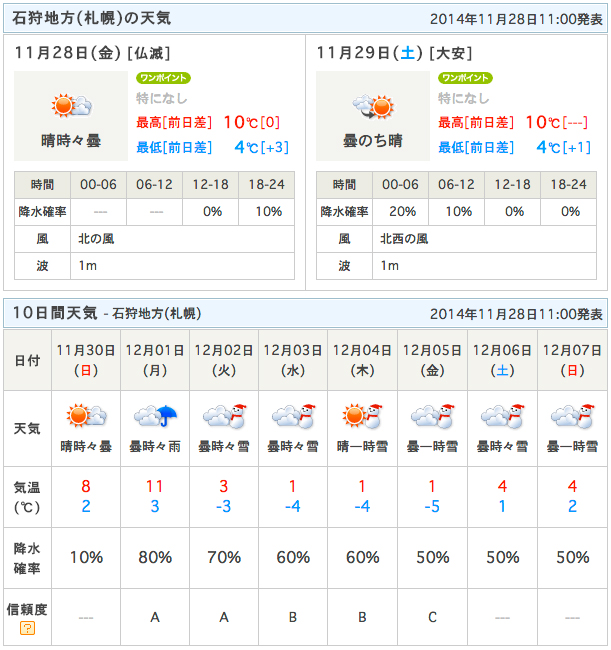Click the November 29 cloudy-then-sunny icon
Image resolution: width=611 pixels, height=650 pixels.
[x=373, y=106]
